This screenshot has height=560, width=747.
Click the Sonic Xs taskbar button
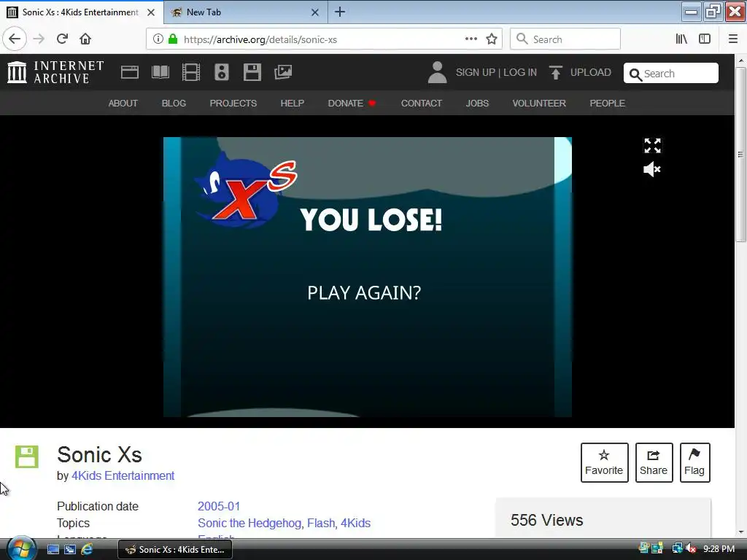(x=175, y=550)
